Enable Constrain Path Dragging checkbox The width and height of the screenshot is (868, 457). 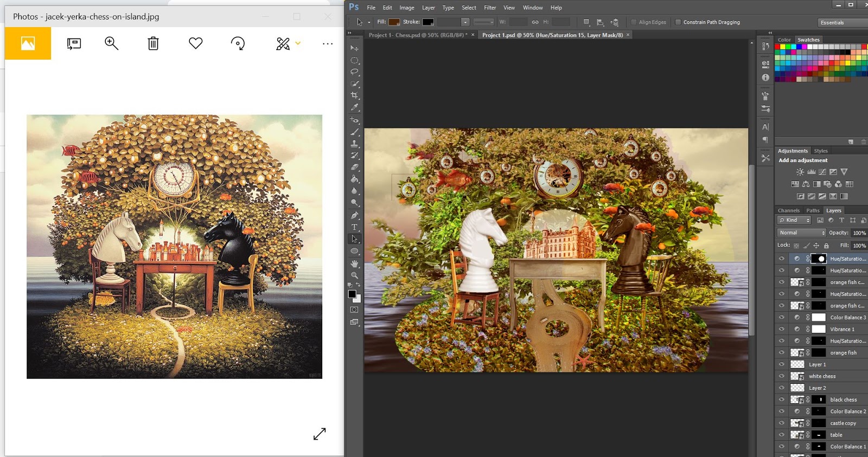coord(678,22)
